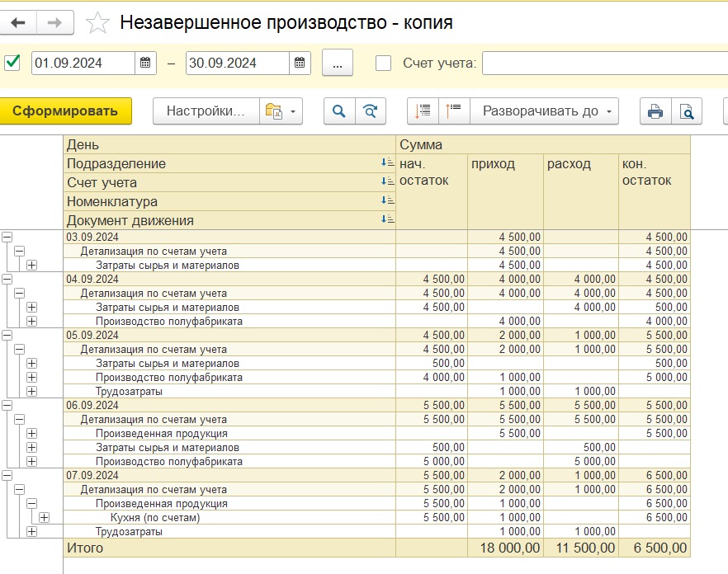Add report to favorites with star icon
The width and height of the screenshot is (728, 574).
click(97, 23)
